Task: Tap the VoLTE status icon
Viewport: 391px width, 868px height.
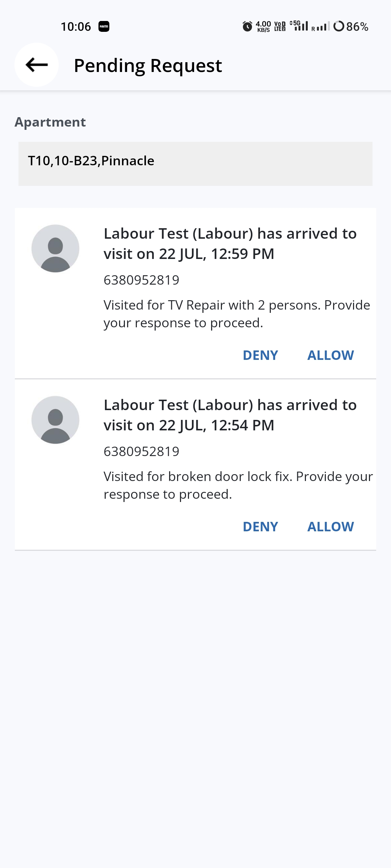Action: pyautogui.click(x=280, y=26)
